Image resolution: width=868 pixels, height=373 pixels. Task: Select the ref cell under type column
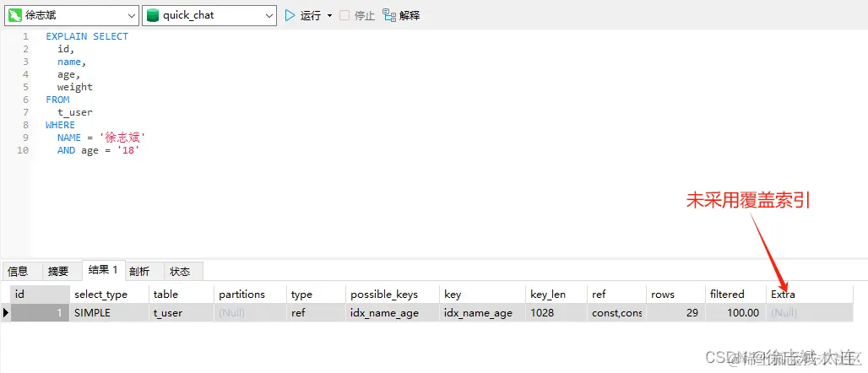pos(316,313)
